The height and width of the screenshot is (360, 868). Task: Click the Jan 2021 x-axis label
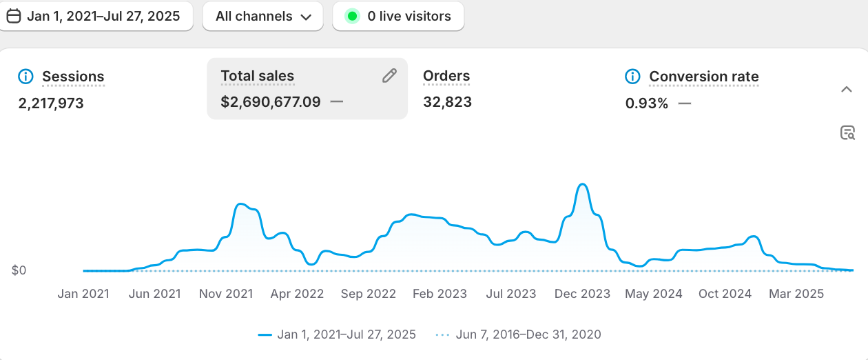[83, 294]
